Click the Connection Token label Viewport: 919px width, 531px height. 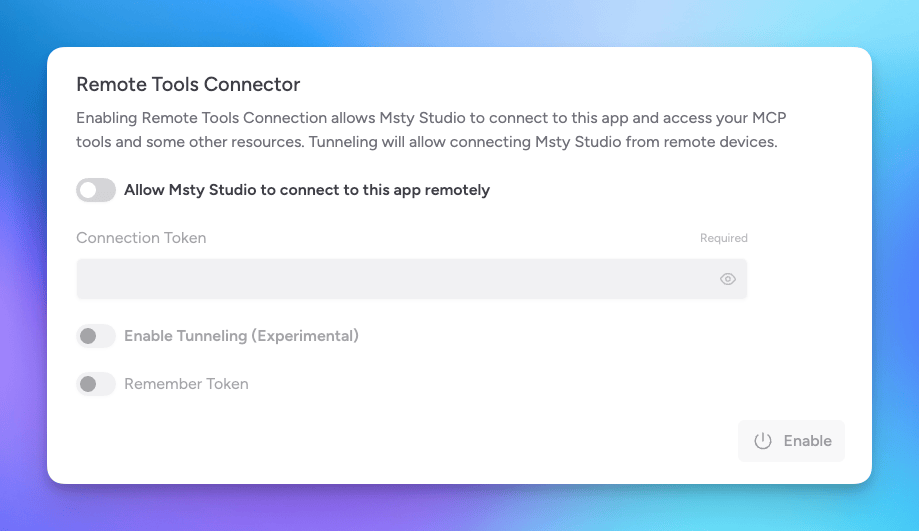[x=141, y=238]
